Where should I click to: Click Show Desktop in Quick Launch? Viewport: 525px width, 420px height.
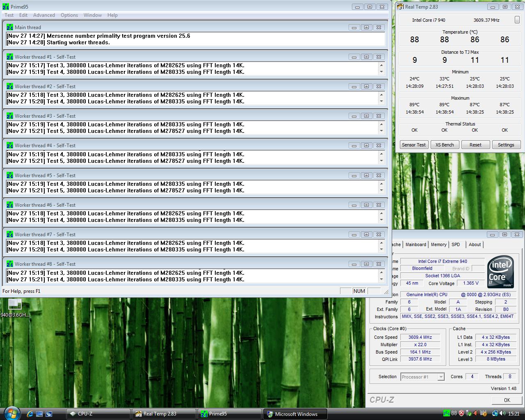pos(39,414)
